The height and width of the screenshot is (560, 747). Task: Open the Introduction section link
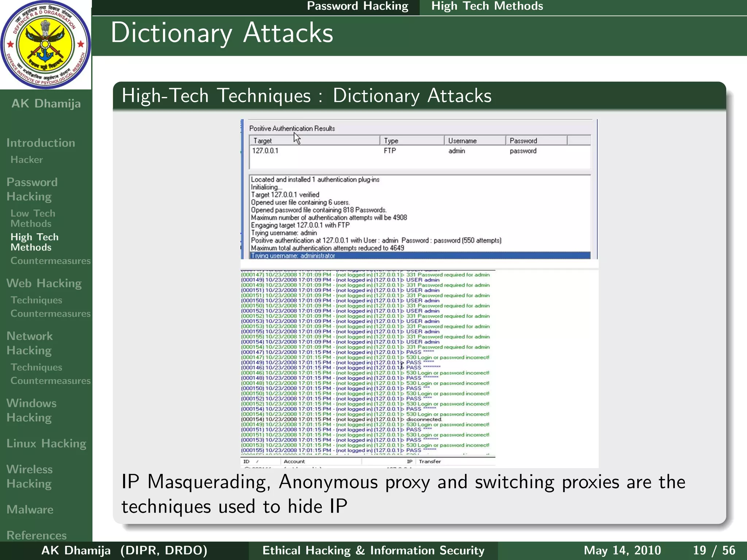40,143
